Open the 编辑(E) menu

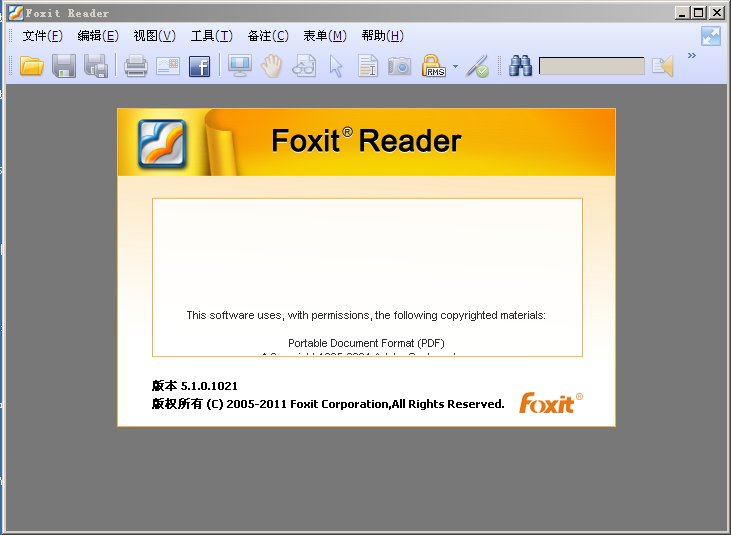point(98,36)
